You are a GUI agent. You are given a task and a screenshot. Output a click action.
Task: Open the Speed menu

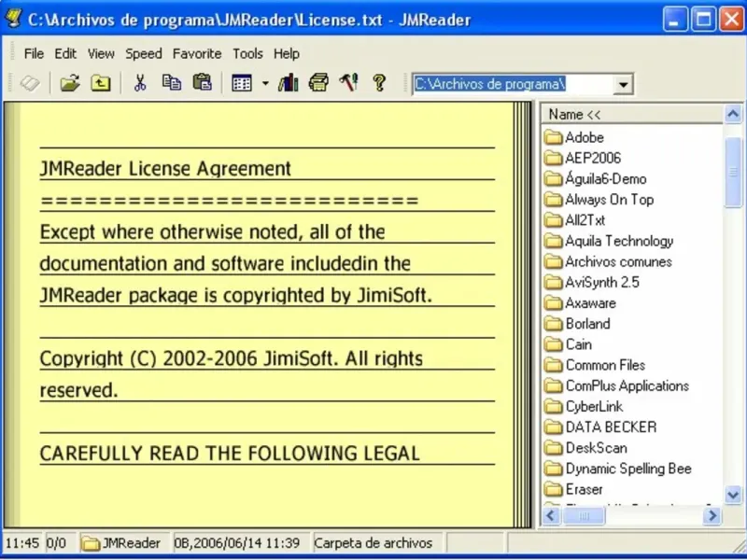[144, 54]
